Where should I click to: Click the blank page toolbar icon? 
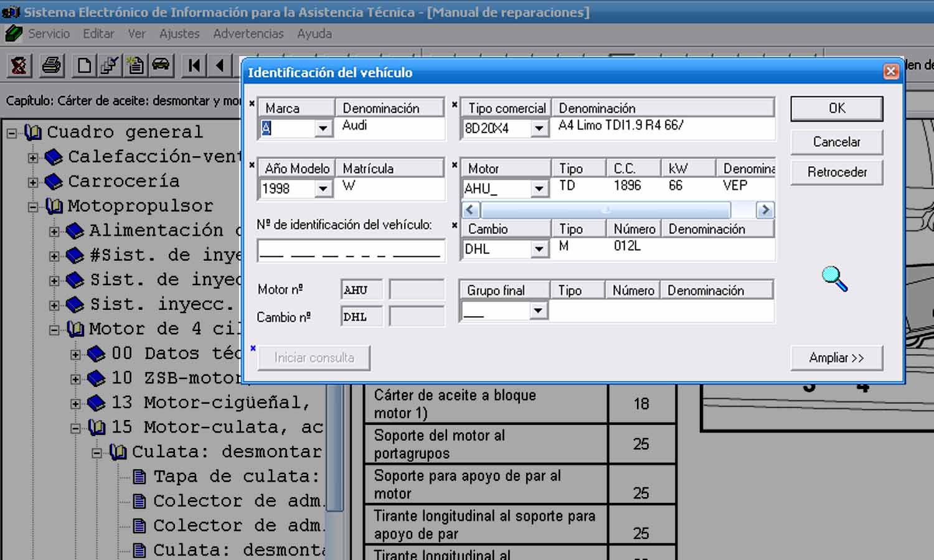[x=84, y=65]
